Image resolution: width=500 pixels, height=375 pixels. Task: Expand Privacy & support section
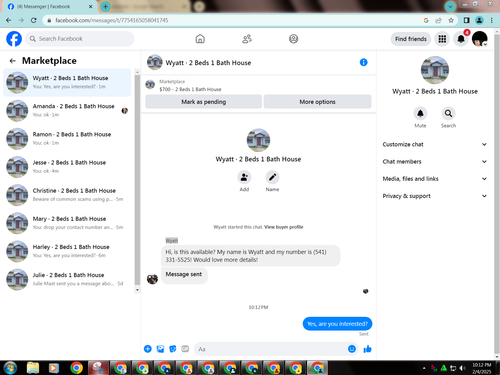click(435, 196)
